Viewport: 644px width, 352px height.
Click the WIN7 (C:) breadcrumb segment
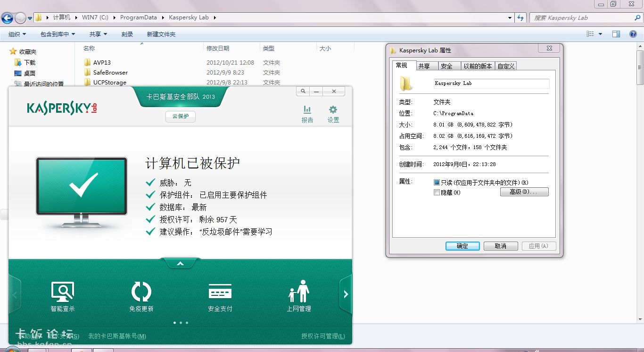[x=95, y=17]
